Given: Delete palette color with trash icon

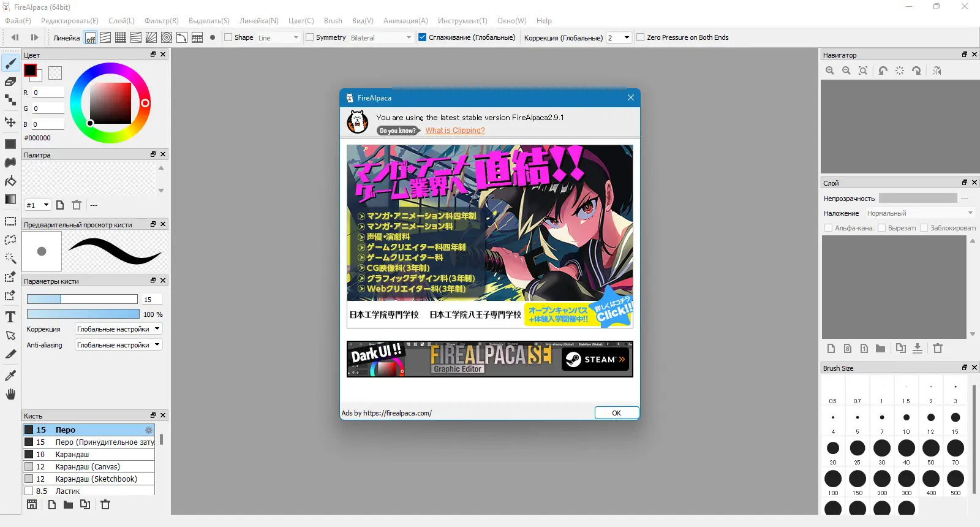Looking at the screenshot, I should [77, 205].
